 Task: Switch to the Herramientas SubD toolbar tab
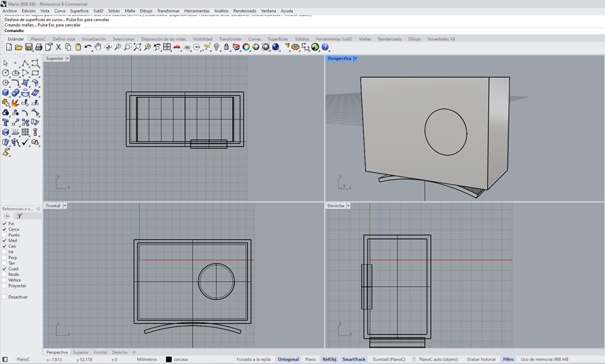(x=333, y=39)
